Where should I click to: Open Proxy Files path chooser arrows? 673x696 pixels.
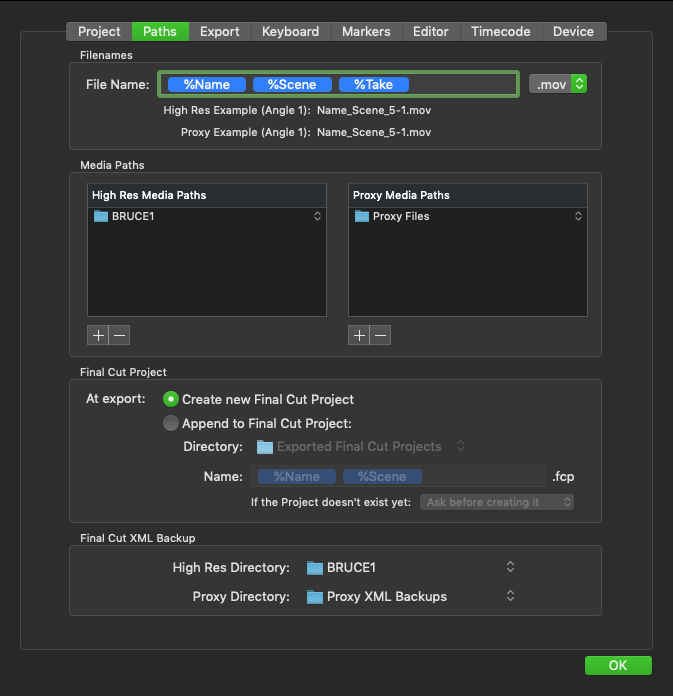[578, 216]
